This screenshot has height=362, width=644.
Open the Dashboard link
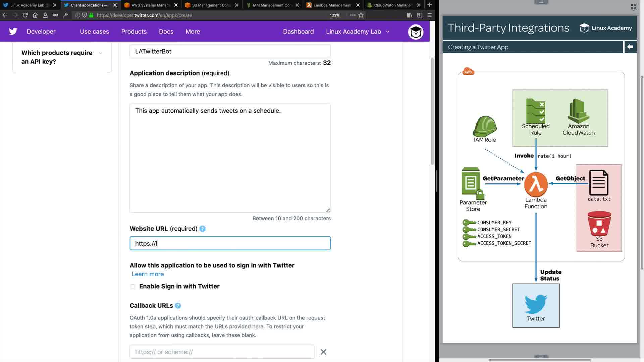(x=299, y=32)
